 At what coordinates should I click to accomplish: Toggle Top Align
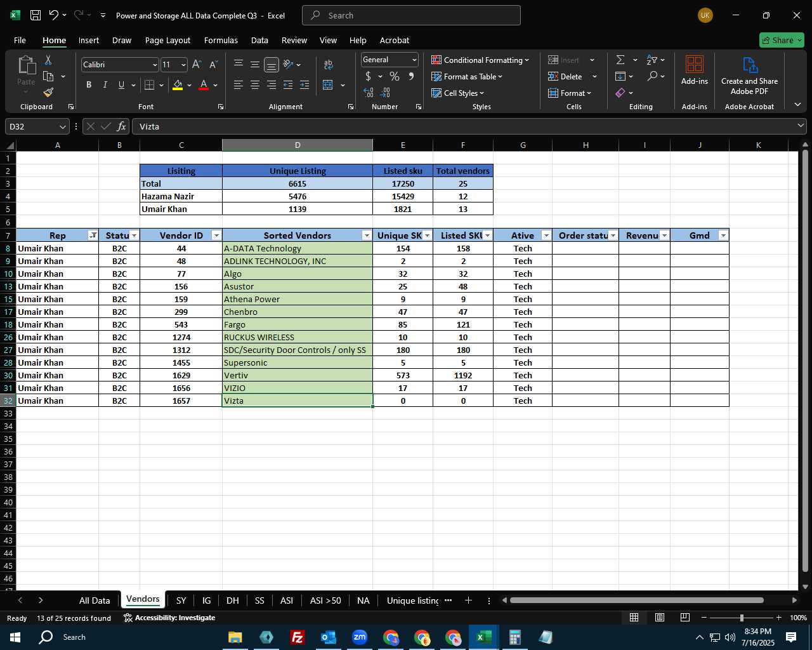point(239,64)
